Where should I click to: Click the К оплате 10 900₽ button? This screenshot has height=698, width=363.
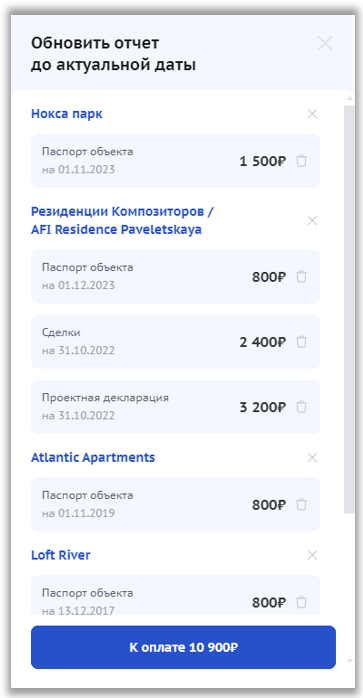coord(183,647)
